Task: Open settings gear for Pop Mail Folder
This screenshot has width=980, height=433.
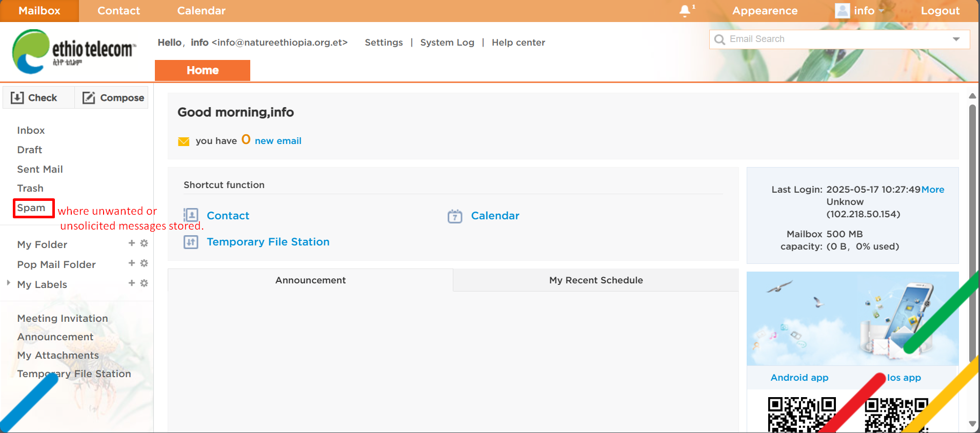Action: pyautogui.click(x=144, y=263)
